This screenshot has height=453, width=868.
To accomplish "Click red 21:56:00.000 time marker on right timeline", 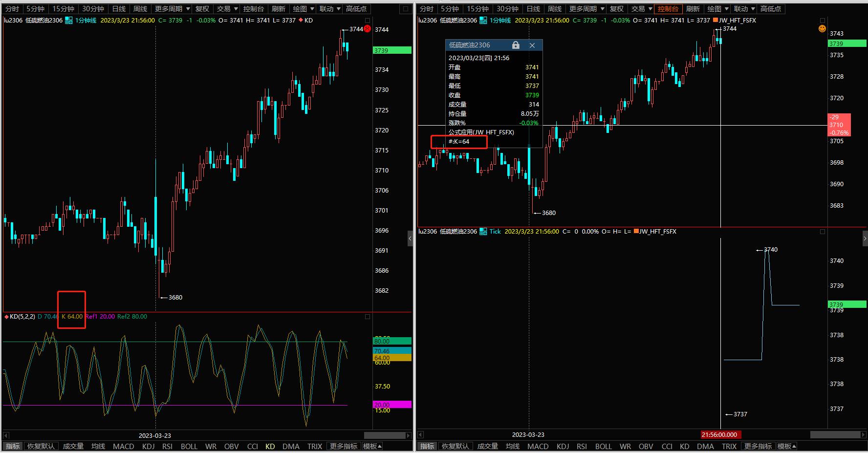I will 720,434.
